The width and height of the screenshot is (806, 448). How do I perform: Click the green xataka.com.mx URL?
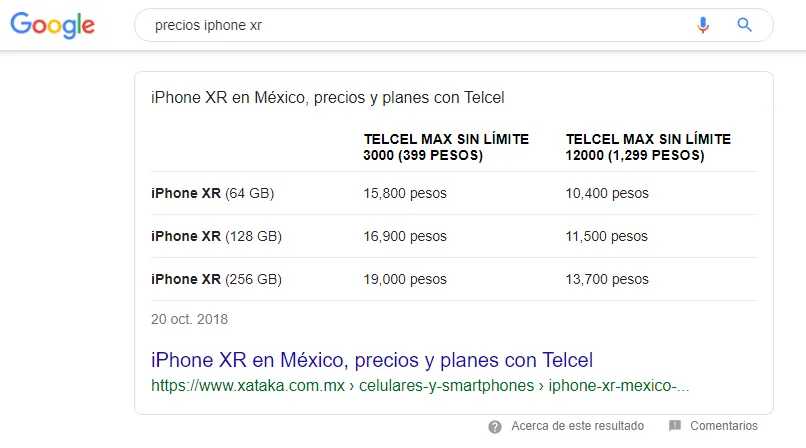click(420, 385)
